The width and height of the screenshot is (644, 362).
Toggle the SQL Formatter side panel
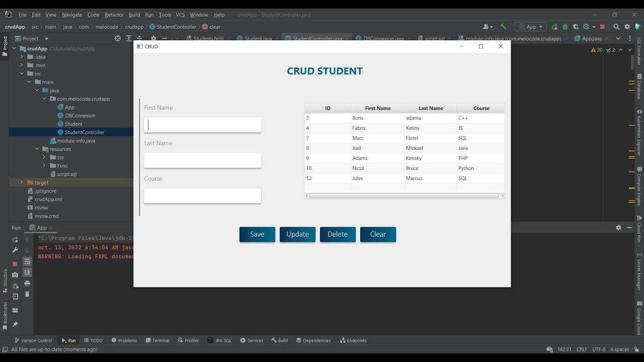point(639,51)
